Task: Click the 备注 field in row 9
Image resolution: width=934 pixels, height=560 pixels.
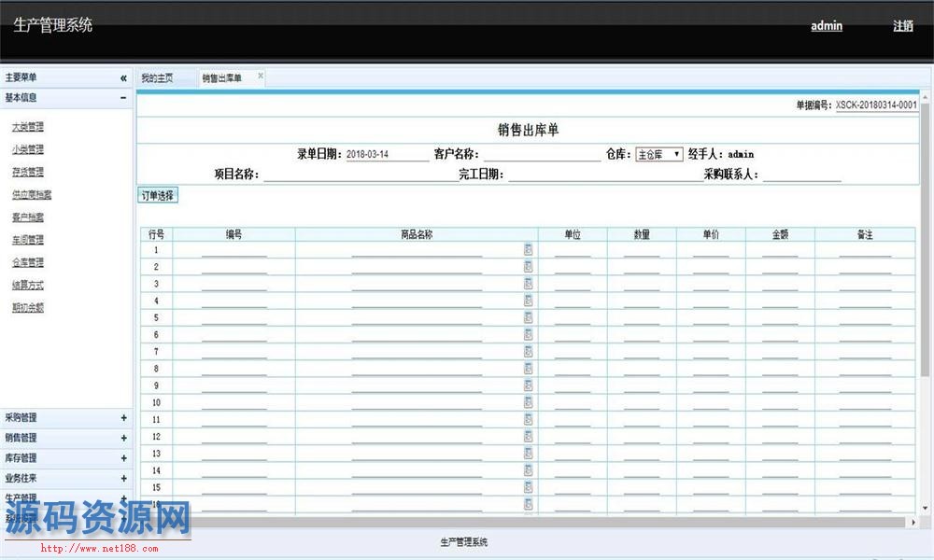Action: click(x=865, y=385)
